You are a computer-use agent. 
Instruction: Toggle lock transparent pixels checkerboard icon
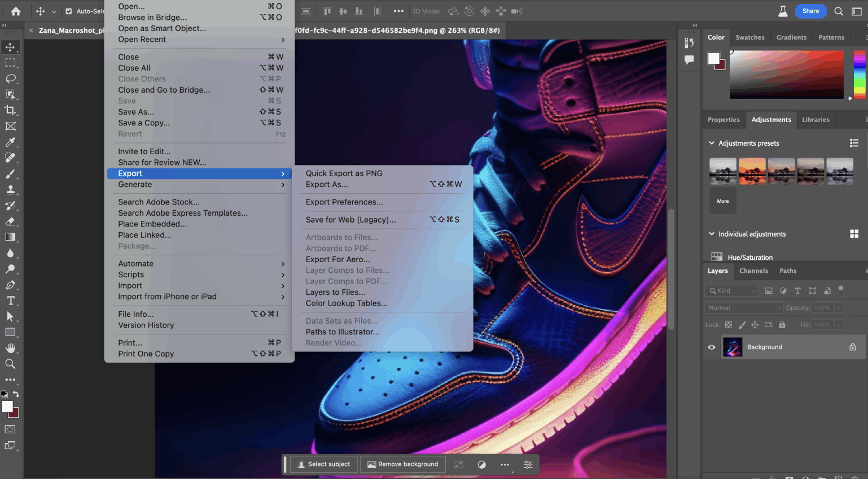pyautogui.click(x=729, y=325)
